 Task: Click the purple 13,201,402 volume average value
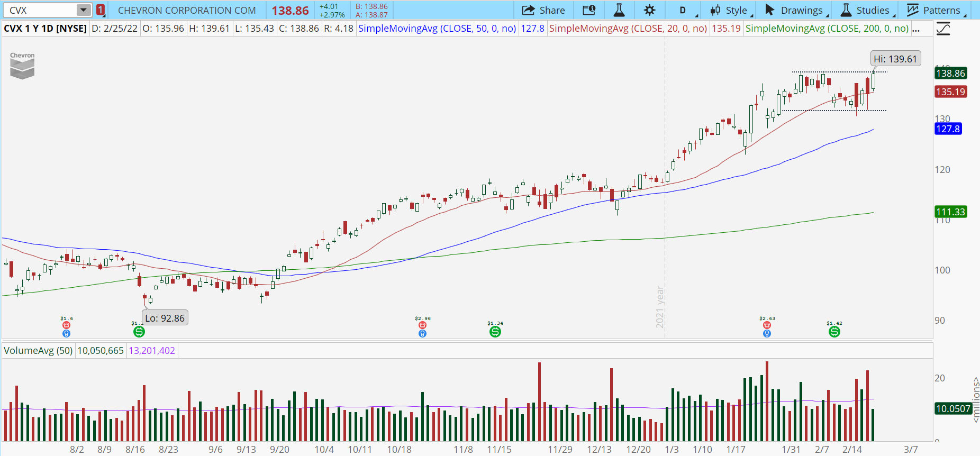[152, 350]
